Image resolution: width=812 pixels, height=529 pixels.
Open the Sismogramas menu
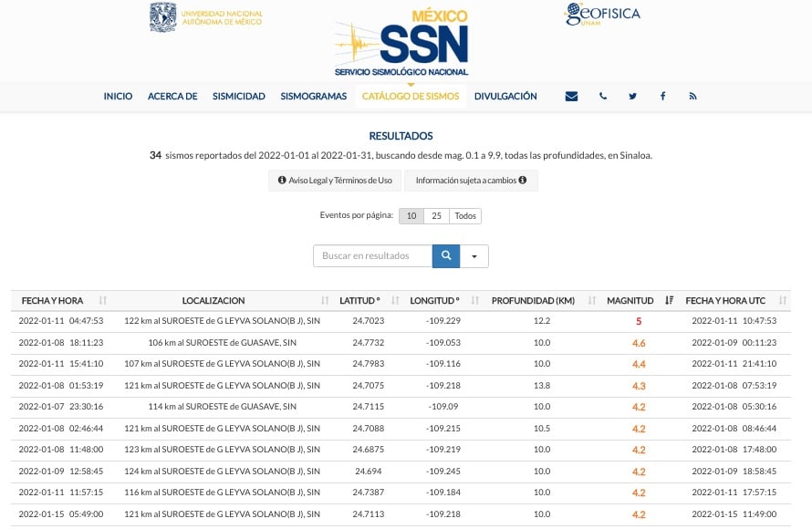(x=313, y=97)
